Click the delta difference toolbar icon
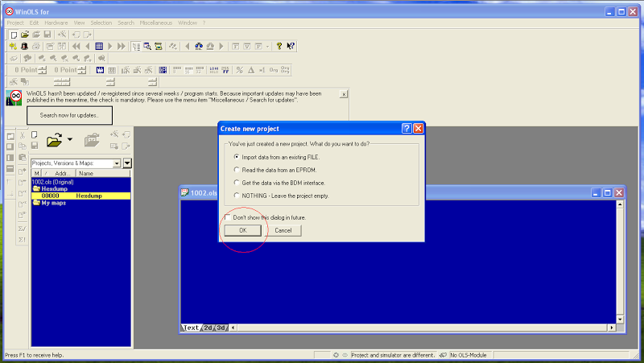The height and width of the screenshot is (363, 644). tap(251, 70)
